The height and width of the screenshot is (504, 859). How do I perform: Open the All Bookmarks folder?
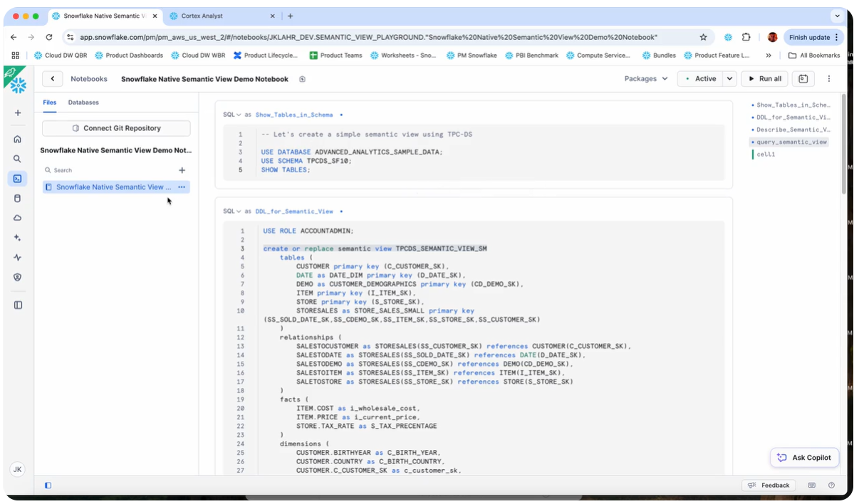[814, 56]
